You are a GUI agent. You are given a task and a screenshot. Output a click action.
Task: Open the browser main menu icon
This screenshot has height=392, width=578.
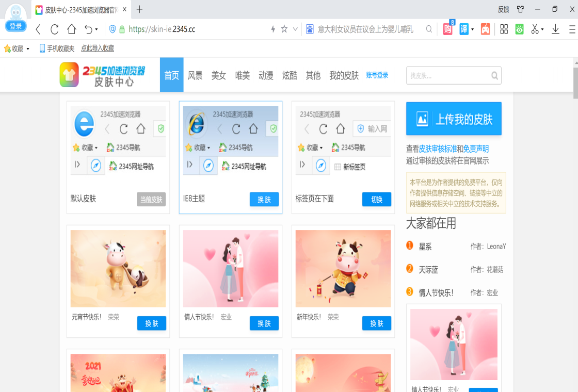pos(572,29)
